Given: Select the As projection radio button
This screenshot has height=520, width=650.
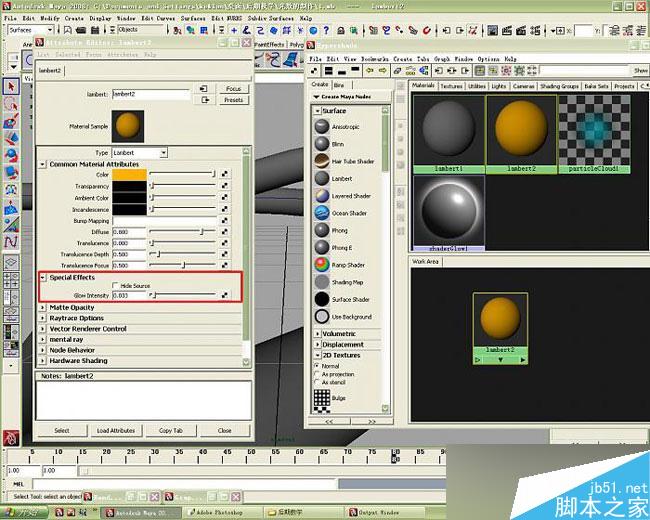Looking at the screenshot, I should 317,374.
